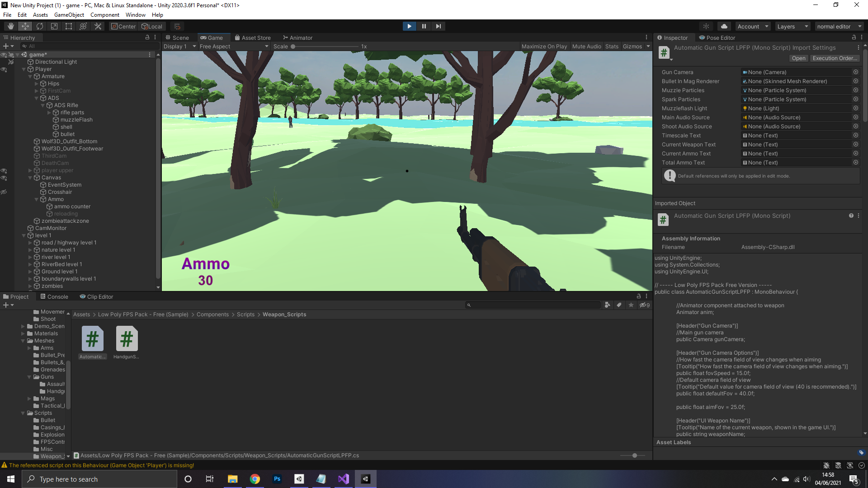Open Free Aspect dropdown

[234, 46]
